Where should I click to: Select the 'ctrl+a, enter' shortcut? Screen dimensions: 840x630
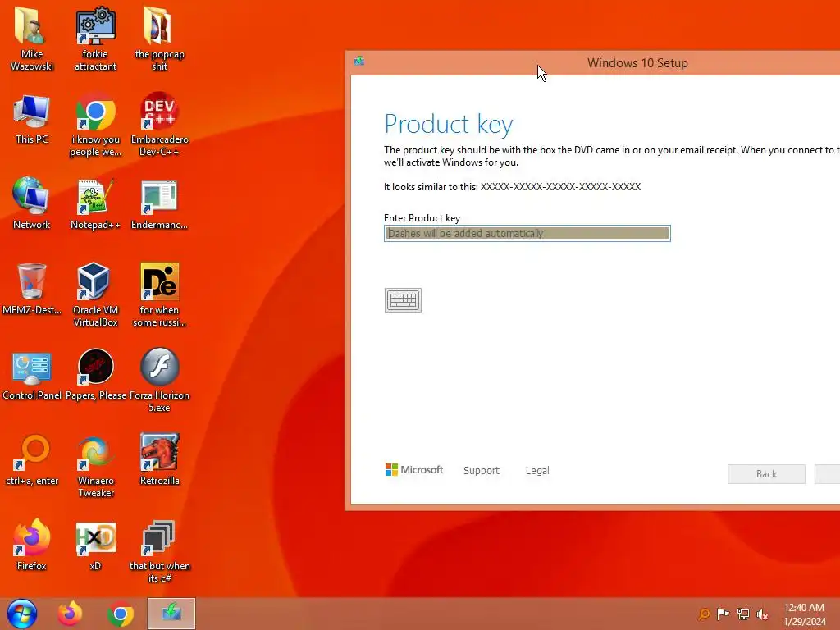click(x=32, y=459)
